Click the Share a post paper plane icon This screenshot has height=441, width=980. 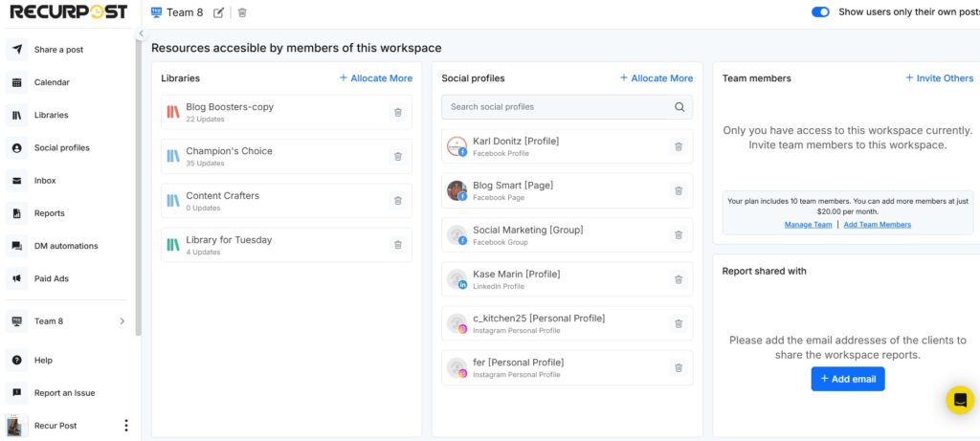[x=17, y=50]
